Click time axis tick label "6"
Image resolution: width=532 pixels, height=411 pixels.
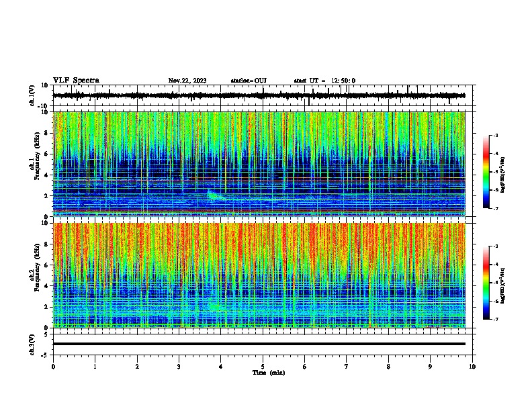click(x=305, y=367)
